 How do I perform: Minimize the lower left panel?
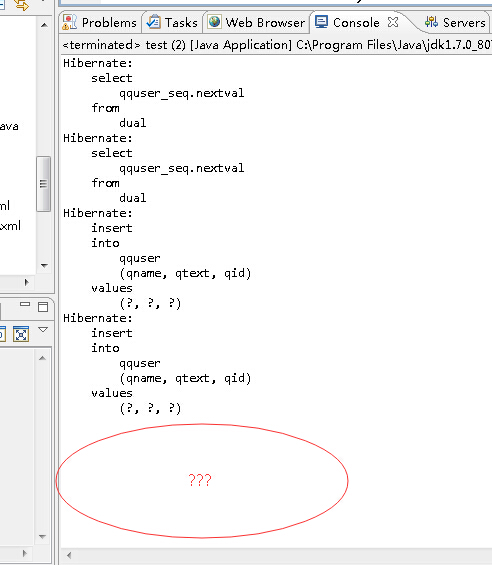[x=25, y=305]
